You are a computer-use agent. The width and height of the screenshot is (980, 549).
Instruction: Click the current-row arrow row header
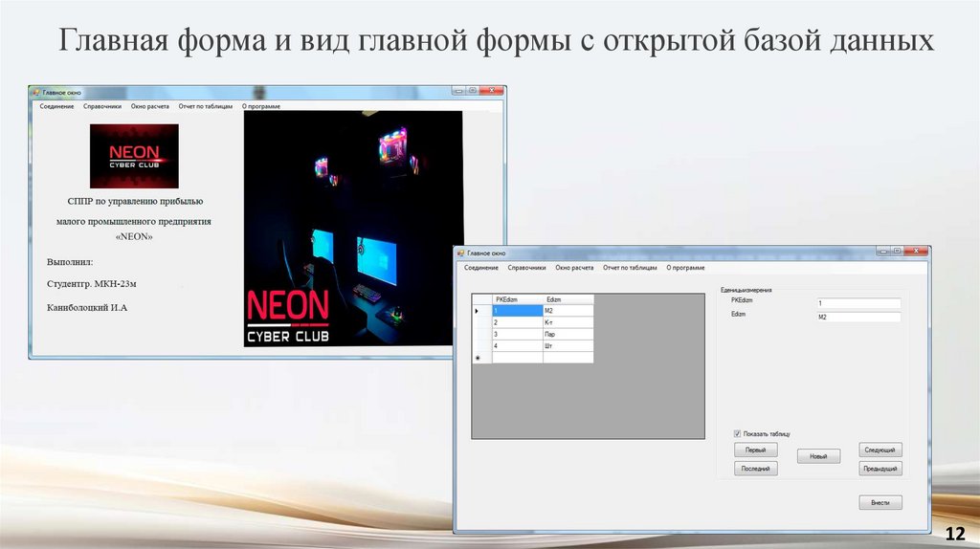[482, 311]
